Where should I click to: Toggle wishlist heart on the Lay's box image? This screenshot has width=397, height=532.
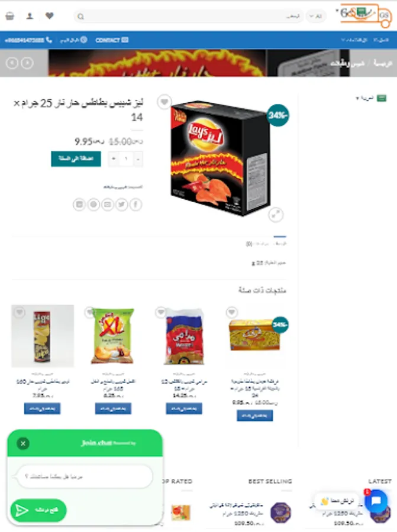coord(164,102)
